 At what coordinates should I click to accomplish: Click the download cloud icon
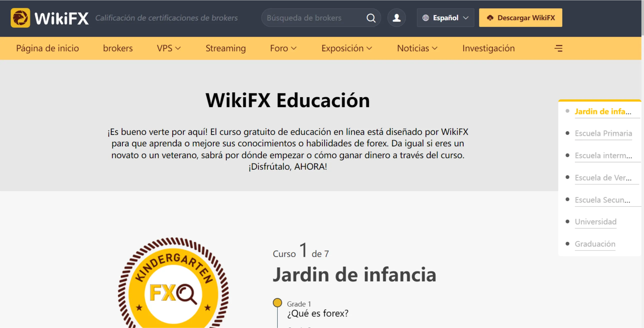[x=490, y=18]
